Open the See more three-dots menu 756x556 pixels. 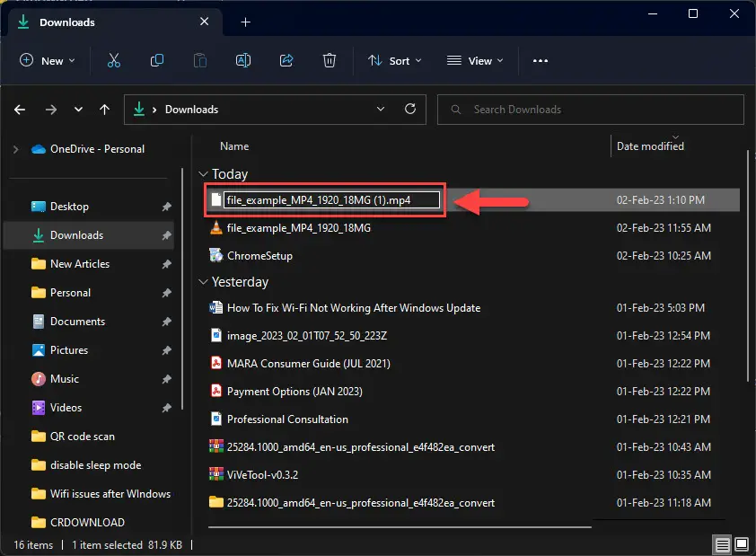[x=540, y=61]
